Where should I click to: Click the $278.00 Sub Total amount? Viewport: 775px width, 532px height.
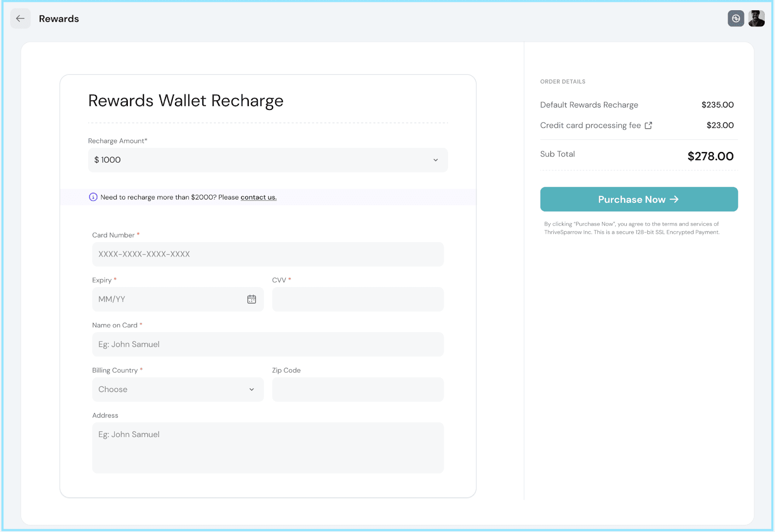[x=710, y=156]
